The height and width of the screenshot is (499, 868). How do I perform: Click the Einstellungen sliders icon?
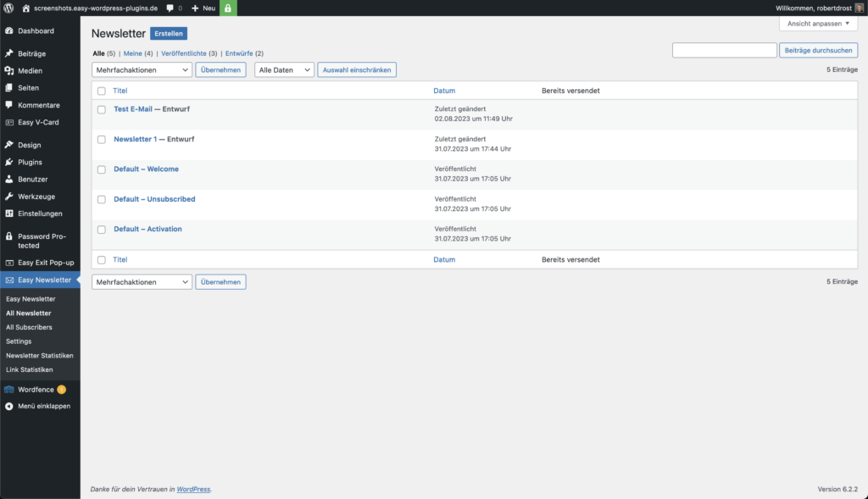click(8, 213)
